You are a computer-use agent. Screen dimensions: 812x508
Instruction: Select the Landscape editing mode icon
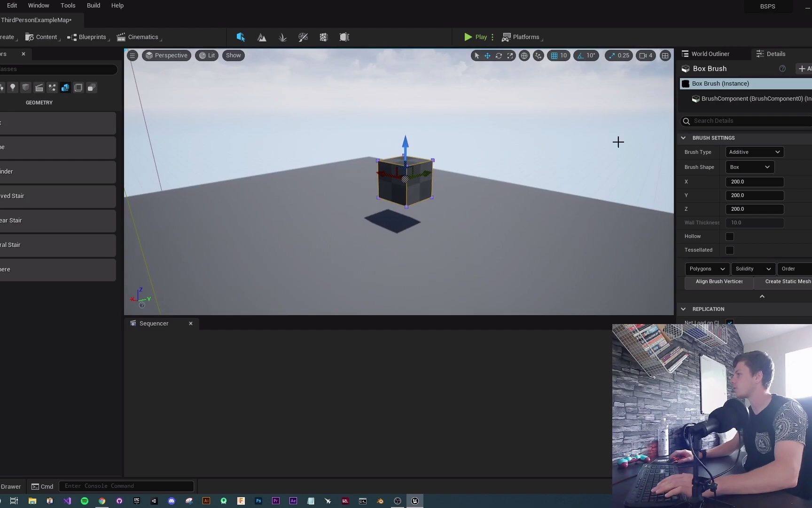point(262,37)
